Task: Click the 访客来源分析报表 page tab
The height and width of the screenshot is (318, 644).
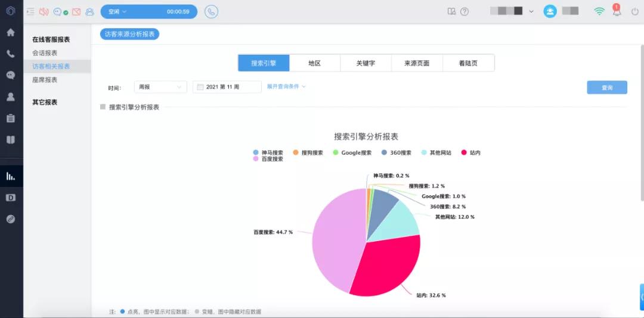Action: tap(130, 35)
